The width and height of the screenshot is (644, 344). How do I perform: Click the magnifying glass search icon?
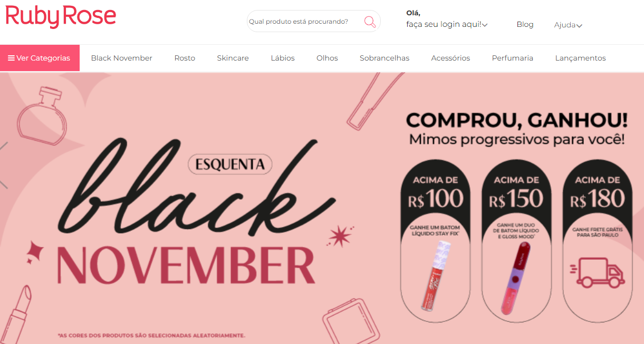370,22
